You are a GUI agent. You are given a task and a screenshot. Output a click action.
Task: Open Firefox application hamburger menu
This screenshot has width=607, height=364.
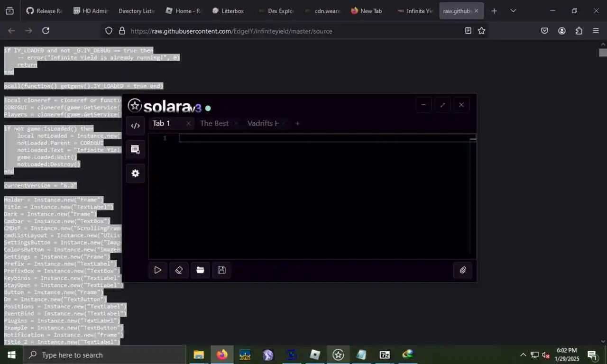click(596, 31)
